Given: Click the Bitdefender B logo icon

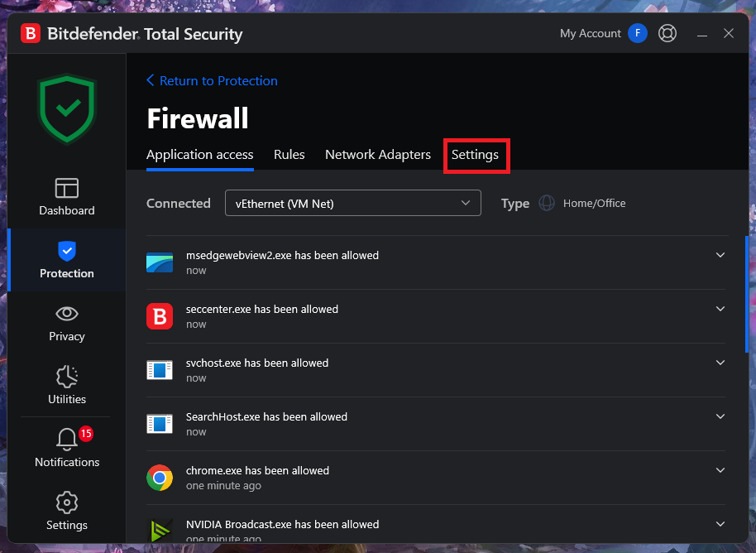Looking at the screenshot, I should pos(31,34).
